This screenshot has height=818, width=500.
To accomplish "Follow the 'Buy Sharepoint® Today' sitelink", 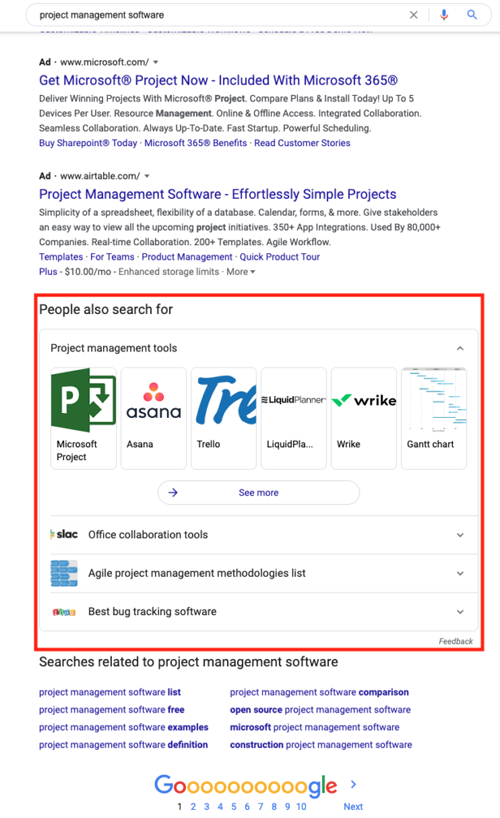I will [x=88, y=143].
